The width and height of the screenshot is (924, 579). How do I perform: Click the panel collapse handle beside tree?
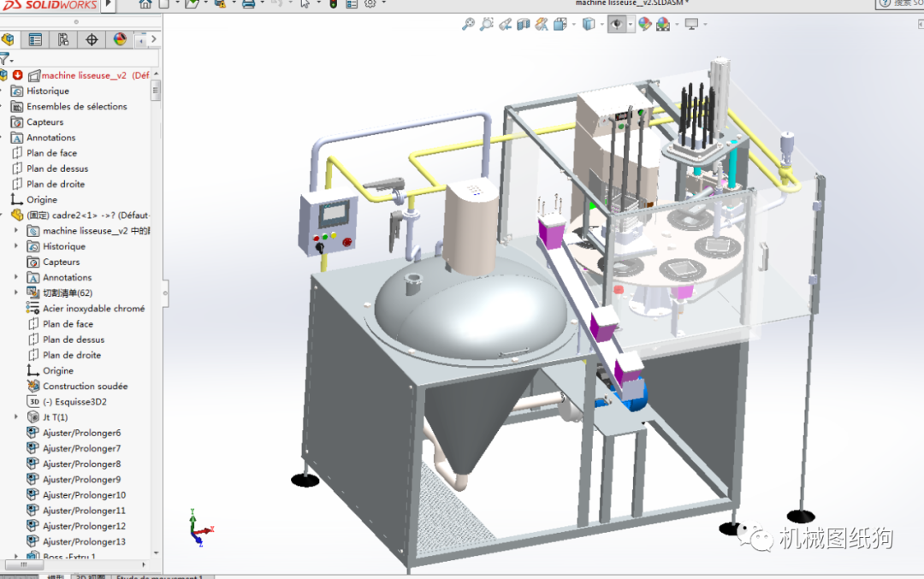coord(166,292)
